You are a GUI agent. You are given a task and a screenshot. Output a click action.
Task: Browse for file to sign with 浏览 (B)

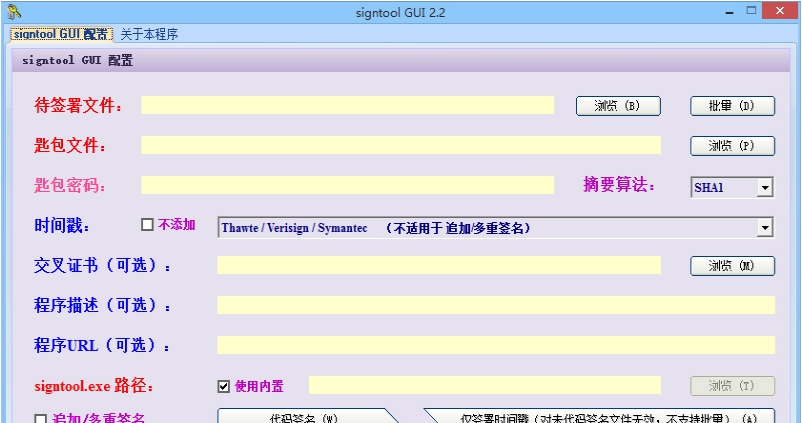coord(618,106)
